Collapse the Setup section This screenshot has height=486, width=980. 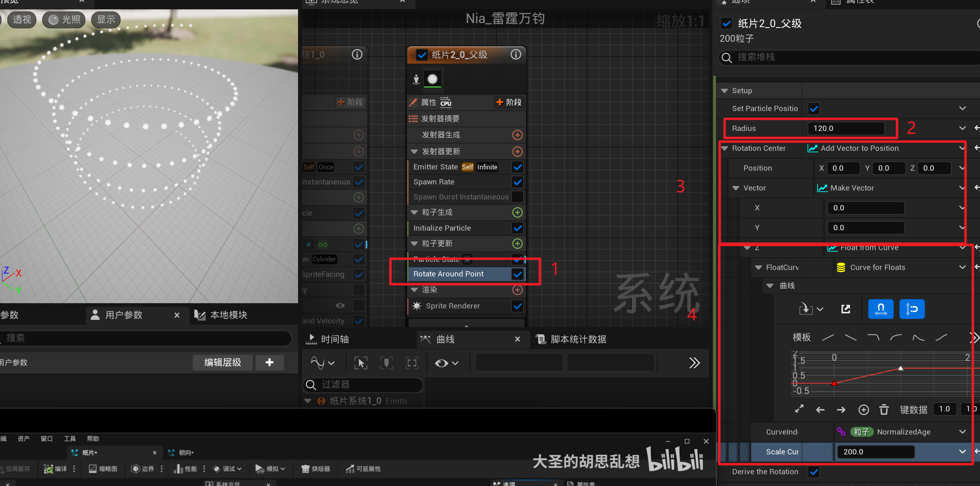(724, 91)
